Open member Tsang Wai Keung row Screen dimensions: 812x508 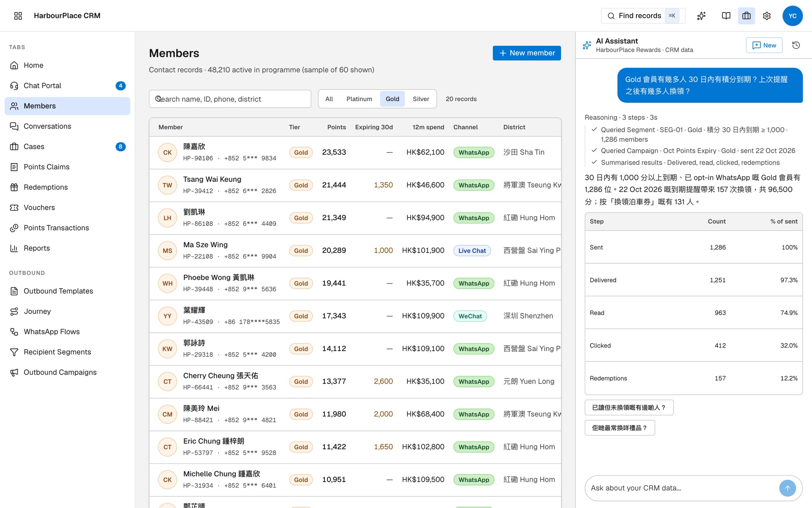coord(355,185)
